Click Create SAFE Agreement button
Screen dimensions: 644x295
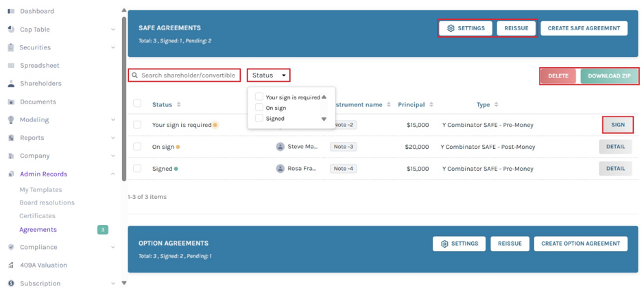click(584, 28)
